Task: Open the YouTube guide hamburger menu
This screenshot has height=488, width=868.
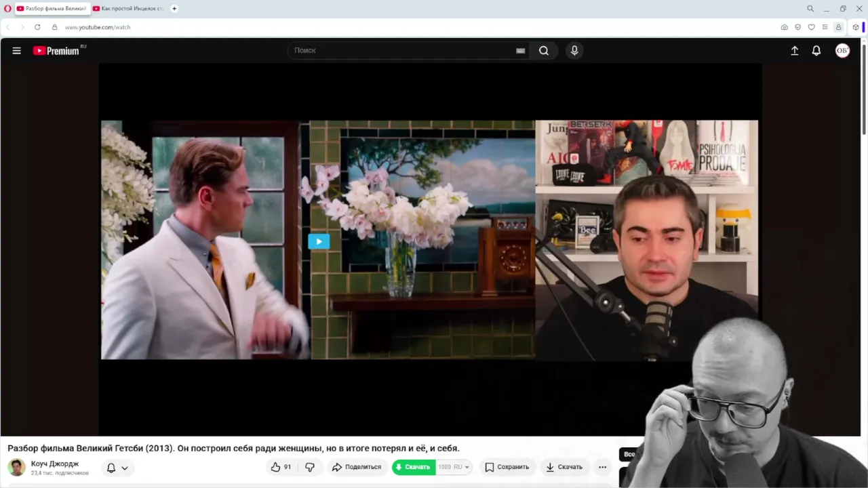Action: click(x=17, y=51)
